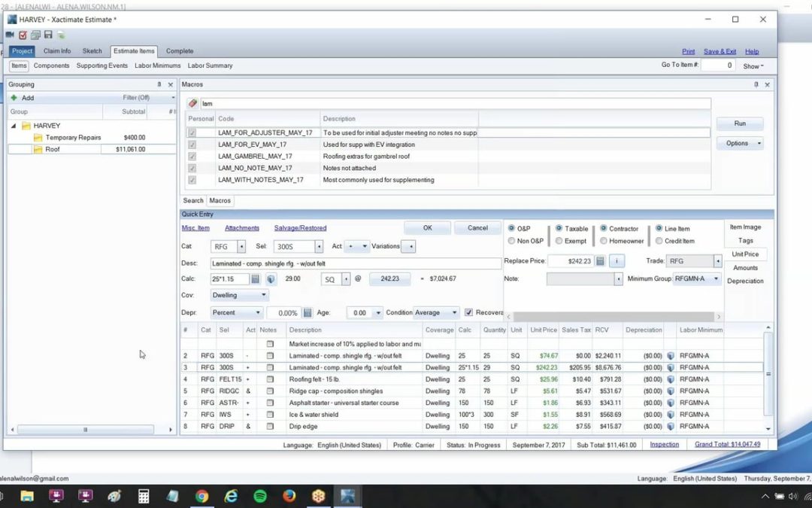Select the Non O&P radio button
Image resolution: width=812 pixels, height=508 pixels.
click(x=512, y=241)
